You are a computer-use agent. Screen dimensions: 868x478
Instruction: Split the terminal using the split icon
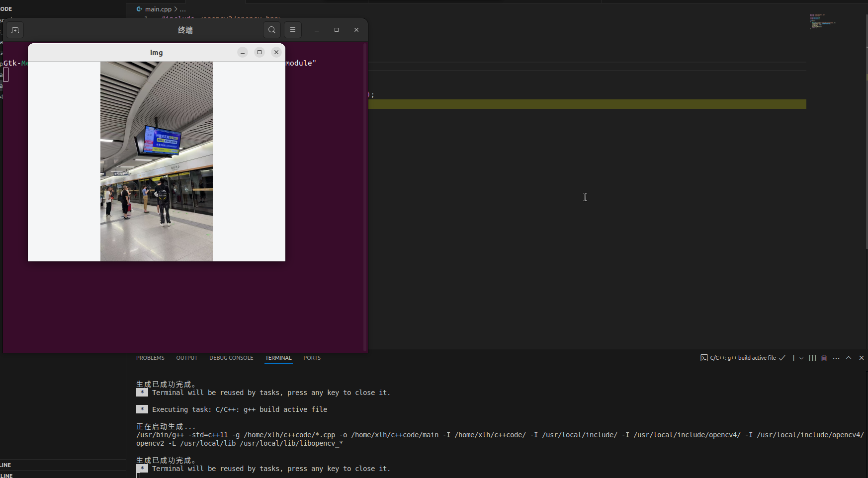[813, 358]
